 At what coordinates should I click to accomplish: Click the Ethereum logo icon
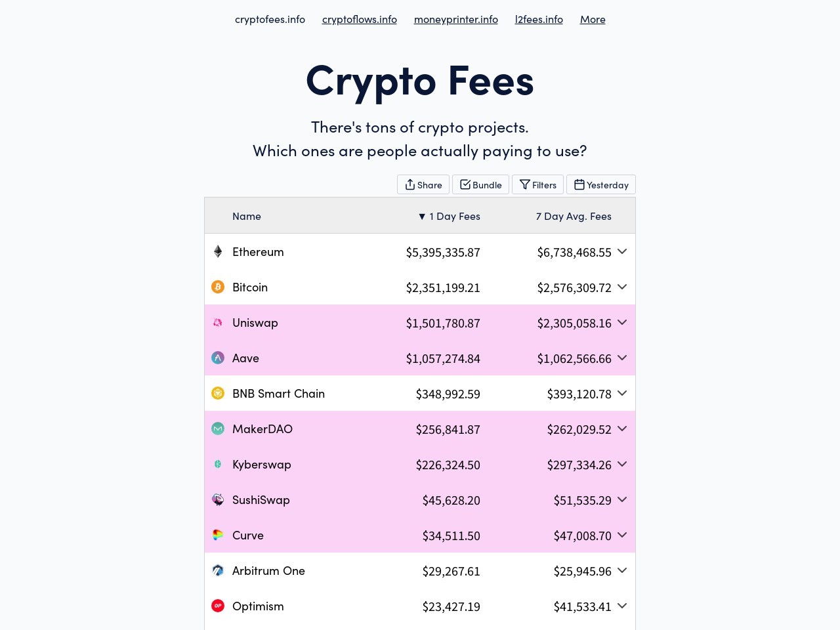[217, 251]
